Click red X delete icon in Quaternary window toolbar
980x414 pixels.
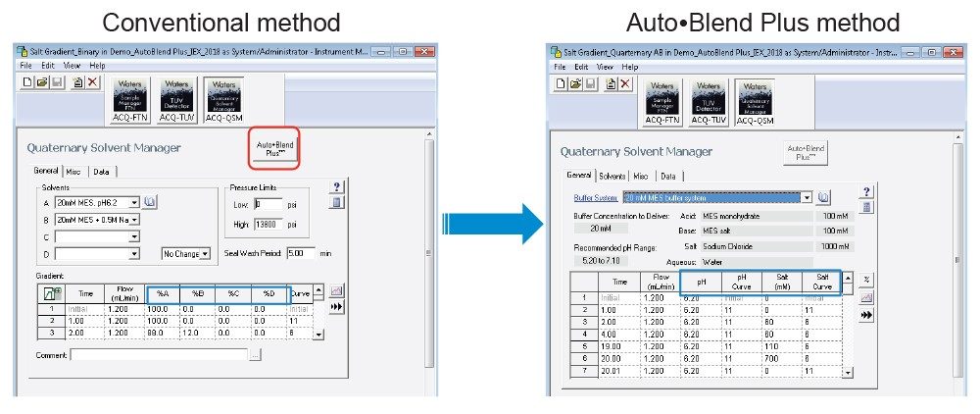[625, 83]
